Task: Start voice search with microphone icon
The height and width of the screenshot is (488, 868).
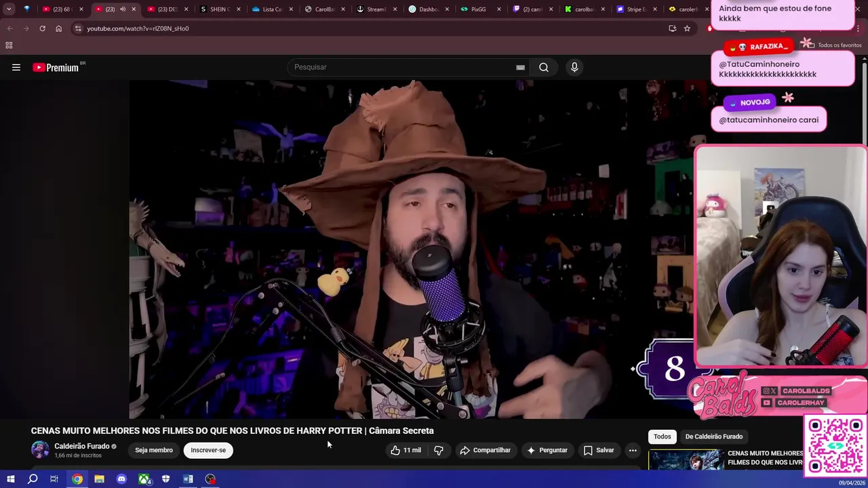Action: click(x=574, y=67)
